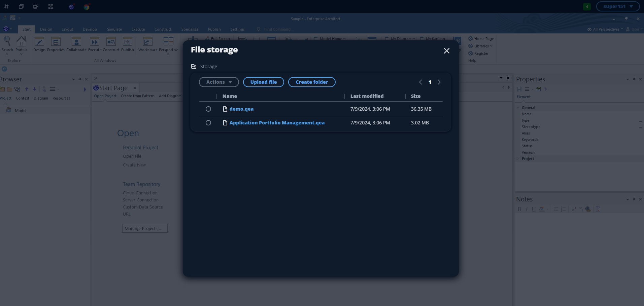Click Register in Help group
The height and width of the screenshot is (306, 644).
(x=478, y=53)
